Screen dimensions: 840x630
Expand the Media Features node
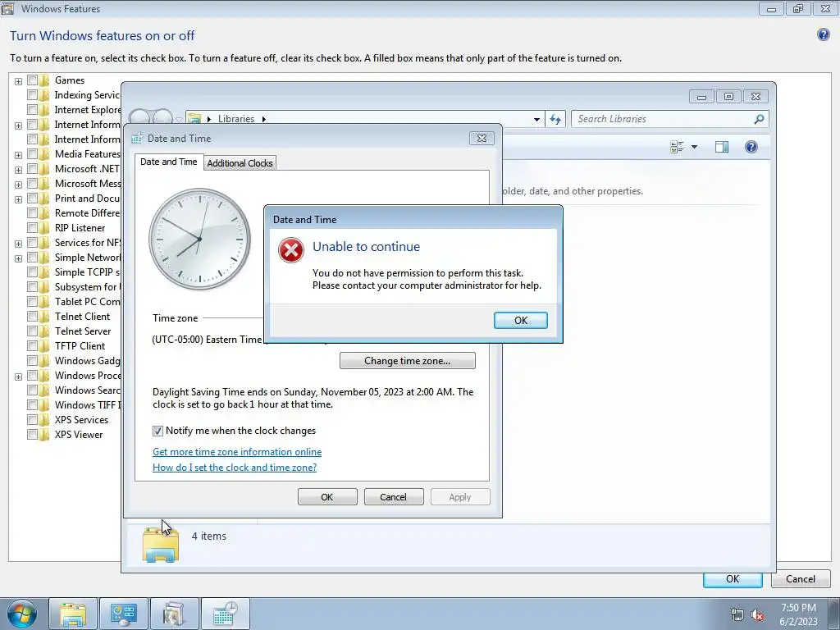18,155
